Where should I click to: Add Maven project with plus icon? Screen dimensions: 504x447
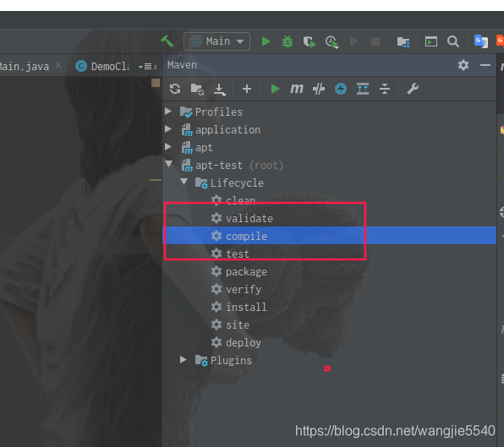[x=247, y=89]
